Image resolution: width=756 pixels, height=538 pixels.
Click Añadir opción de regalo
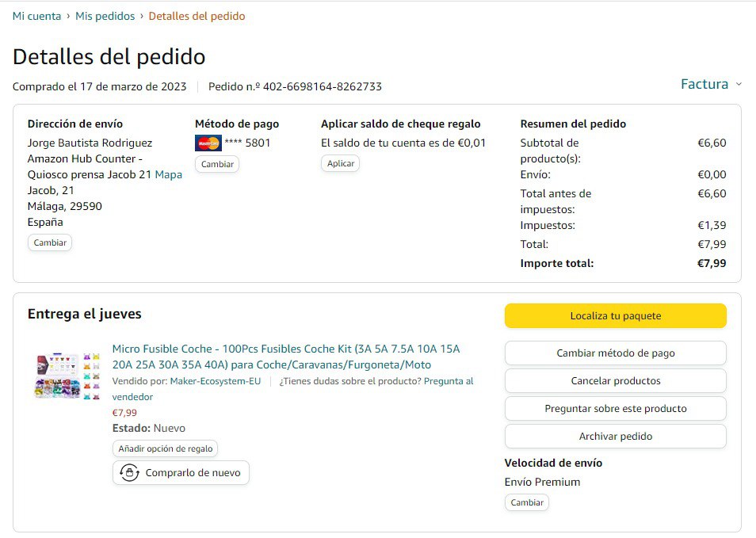point(166,448)
